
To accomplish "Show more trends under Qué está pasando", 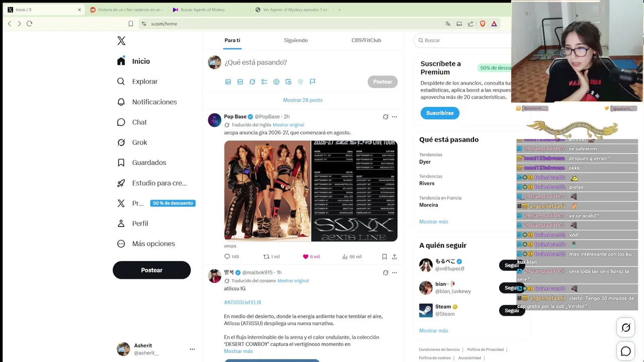I will click(434, 222).
